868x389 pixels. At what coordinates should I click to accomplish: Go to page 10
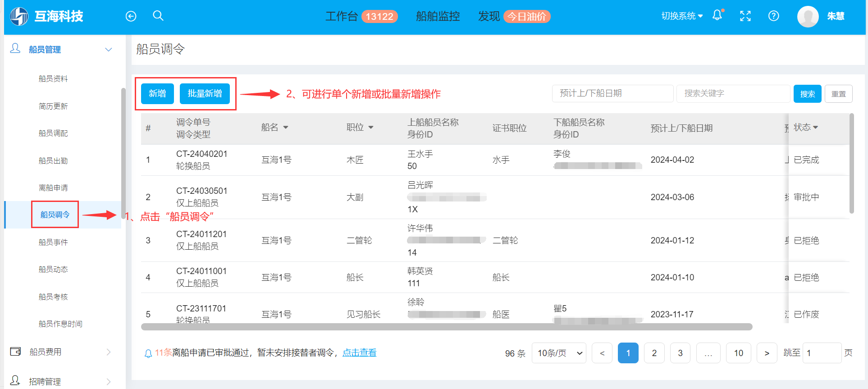click(738, 353)
